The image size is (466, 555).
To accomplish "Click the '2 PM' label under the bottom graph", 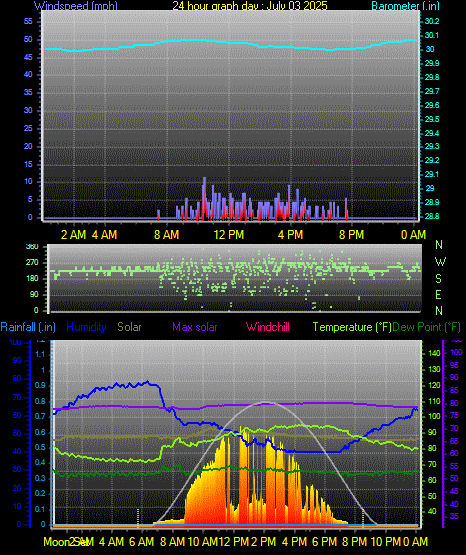I will (264, 542).
